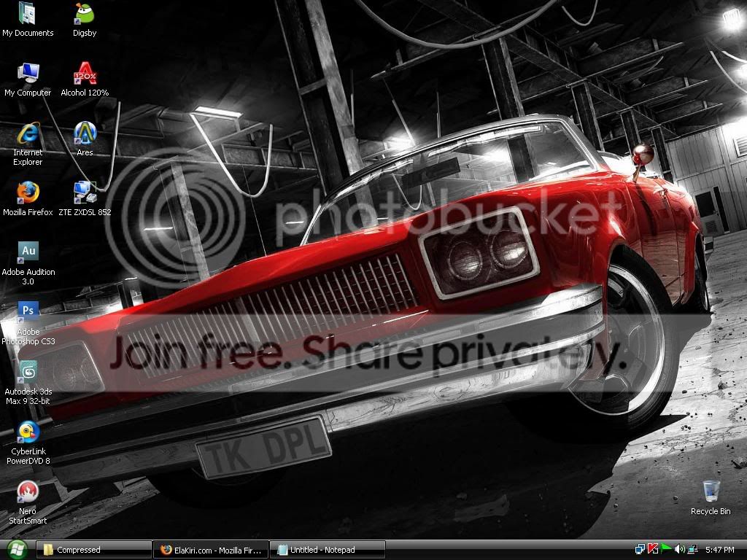Screen dimensions: 747x560
Task: Open the volume speaker tray icon
Action: point(680,550)
